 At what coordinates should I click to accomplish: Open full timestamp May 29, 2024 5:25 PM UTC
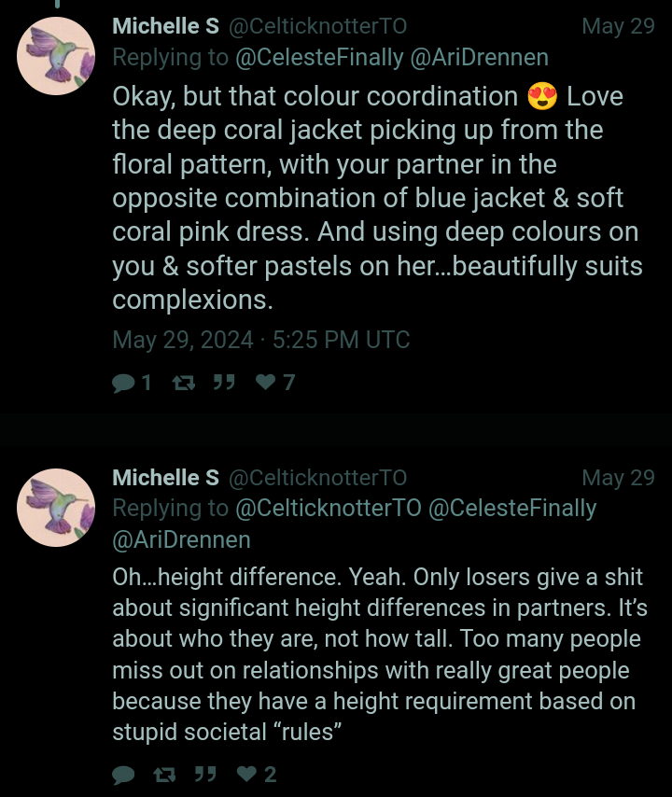click(x=260, y=340)
